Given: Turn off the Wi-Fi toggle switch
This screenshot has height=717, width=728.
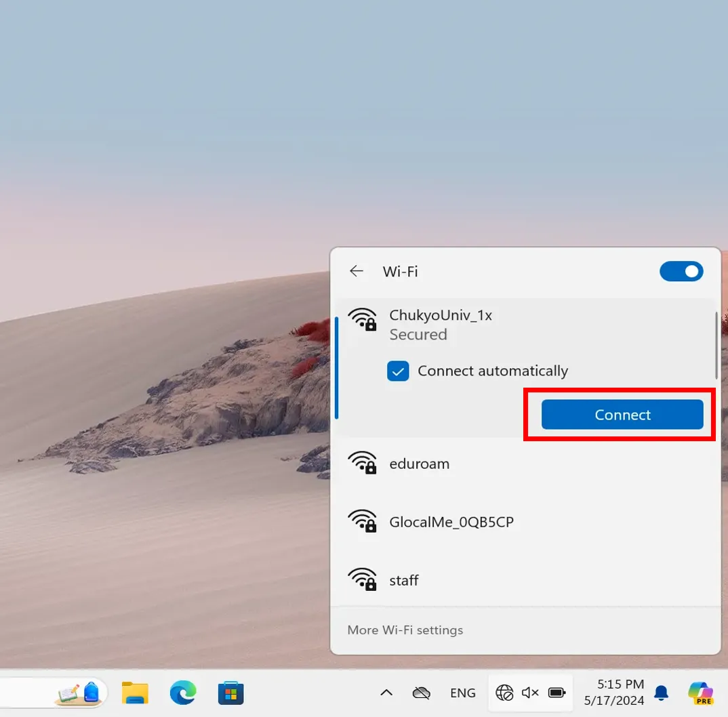Looking at the screenshot, I should coord(681,272).
